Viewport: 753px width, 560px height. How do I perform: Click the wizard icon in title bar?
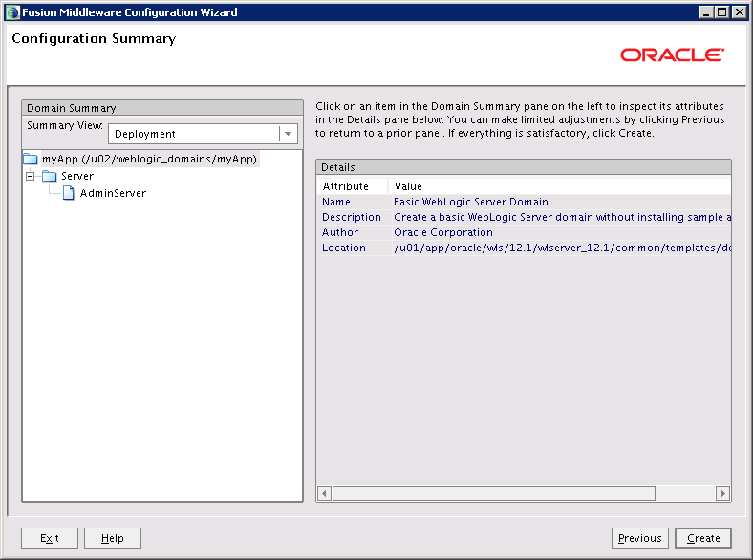tap(11, 12)
